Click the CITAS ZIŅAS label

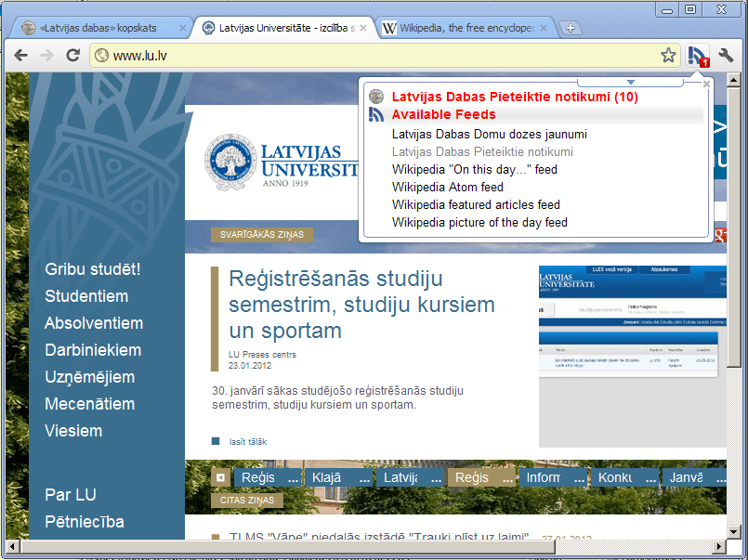[247, 500]
